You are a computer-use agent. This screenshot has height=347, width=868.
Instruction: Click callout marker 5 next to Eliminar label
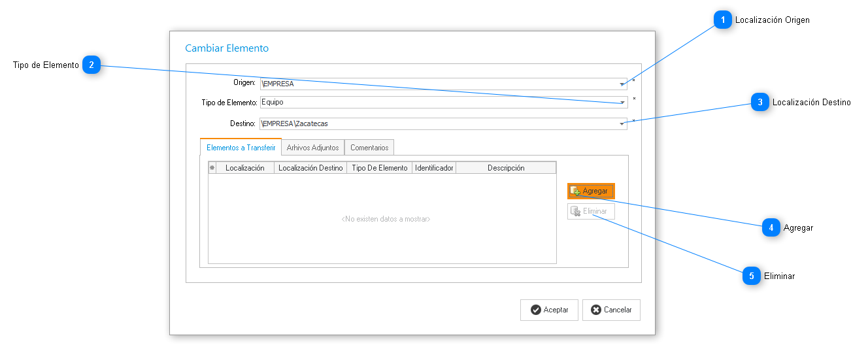click(751, 276)
